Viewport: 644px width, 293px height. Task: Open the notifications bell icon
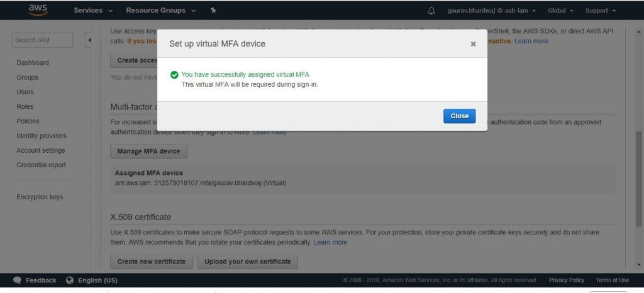coord(431,11)
